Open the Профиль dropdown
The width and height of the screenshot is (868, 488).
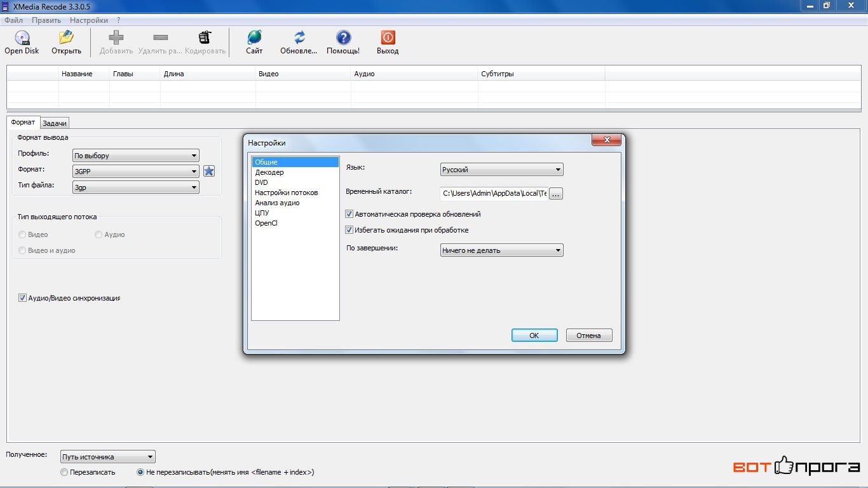coord(135,156)
